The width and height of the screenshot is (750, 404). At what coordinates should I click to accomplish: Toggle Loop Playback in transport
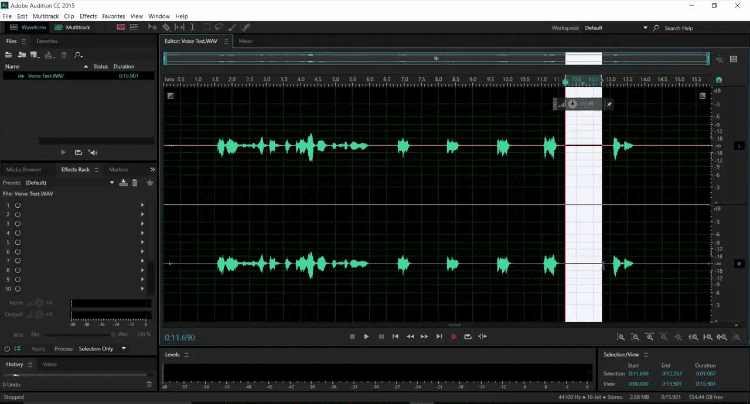click(x=468, y=337)
